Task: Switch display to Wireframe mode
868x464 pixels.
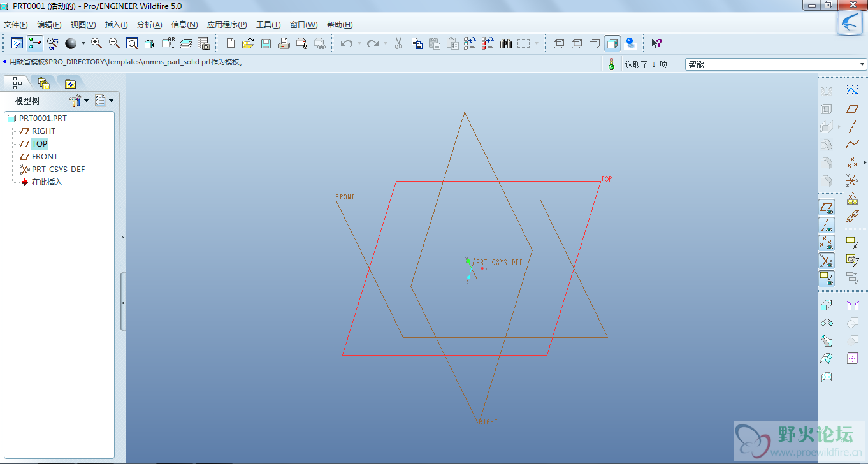Action: [559, 43]
